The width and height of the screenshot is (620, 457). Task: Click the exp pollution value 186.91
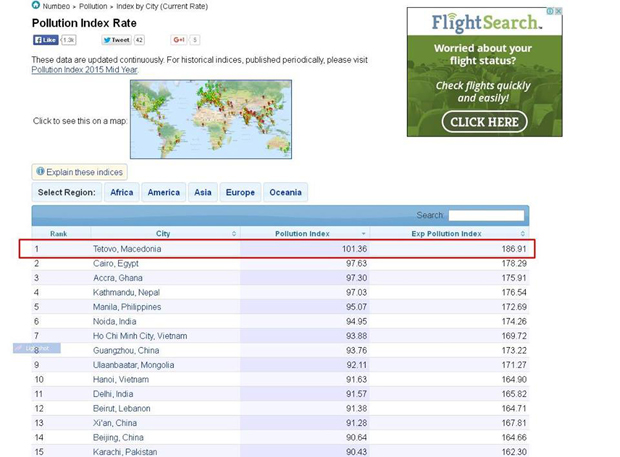(x=514, y=249)
